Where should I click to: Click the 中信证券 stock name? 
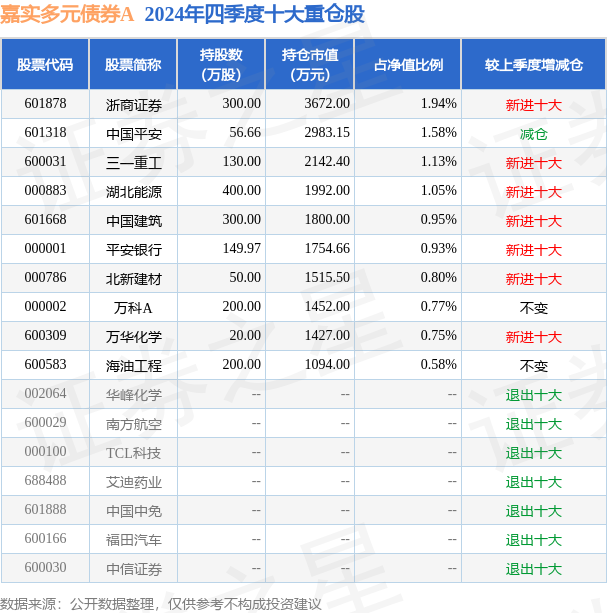click(134, 569)
